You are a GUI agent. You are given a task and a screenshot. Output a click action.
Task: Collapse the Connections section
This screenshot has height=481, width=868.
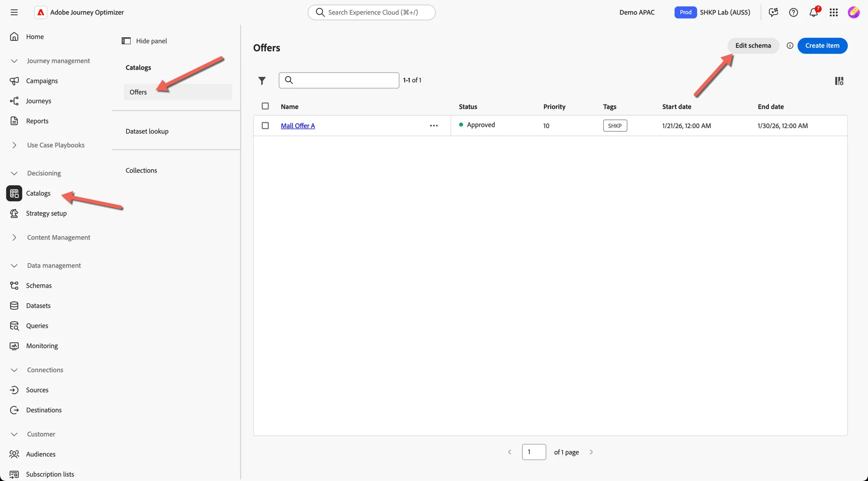tap(14, 370)
